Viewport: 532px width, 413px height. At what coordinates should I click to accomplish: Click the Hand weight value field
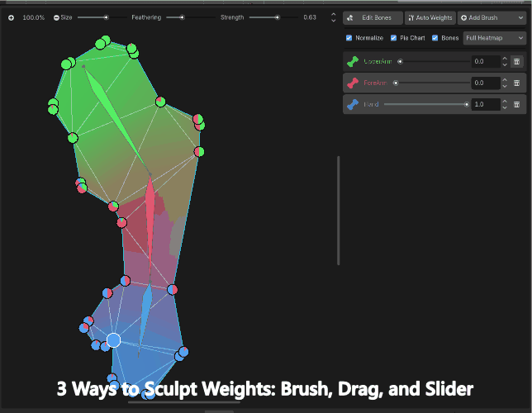click(484, 104)
